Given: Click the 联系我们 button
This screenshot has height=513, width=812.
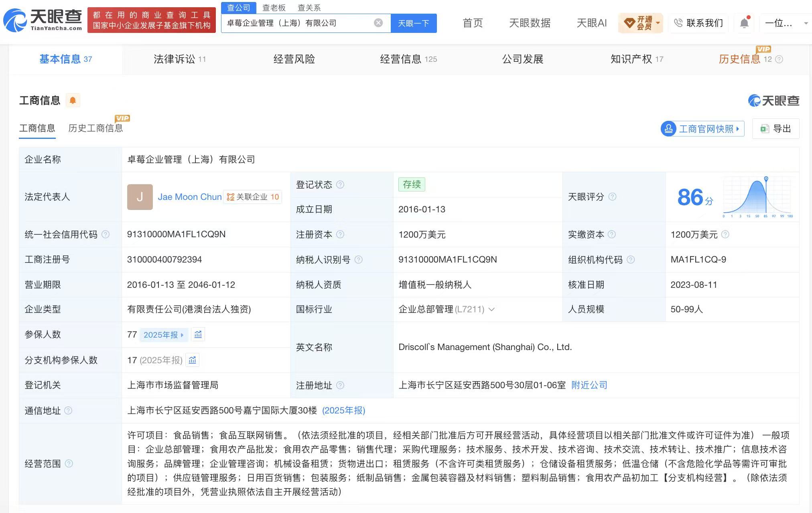Looking at the screenshot, I should pos(699,23).
